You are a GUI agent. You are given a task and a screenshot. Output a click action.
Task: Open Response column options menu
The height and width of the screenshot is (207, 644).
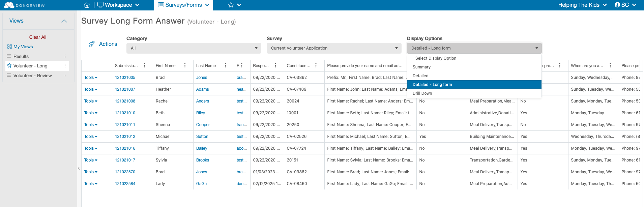tap(275, 65)
